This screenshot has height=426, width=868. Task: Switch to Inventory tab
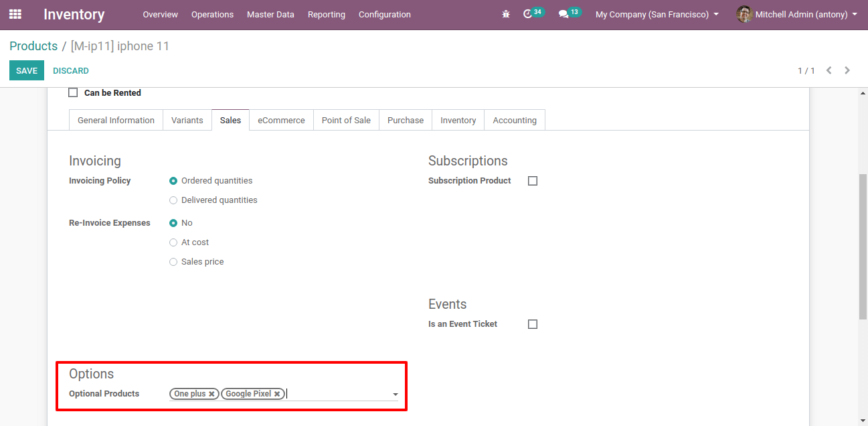[x=458, y=120]
